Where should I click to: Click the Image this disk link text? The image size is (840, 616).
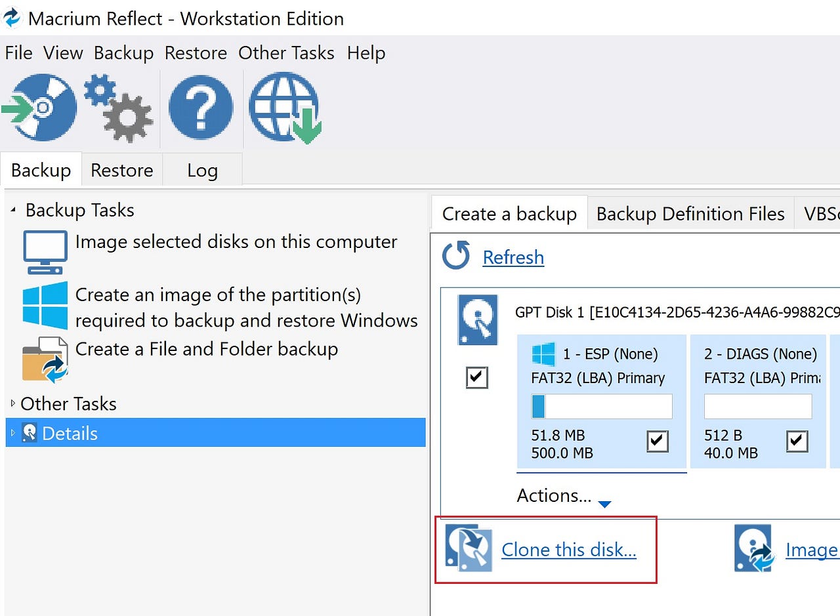(812, 550)
